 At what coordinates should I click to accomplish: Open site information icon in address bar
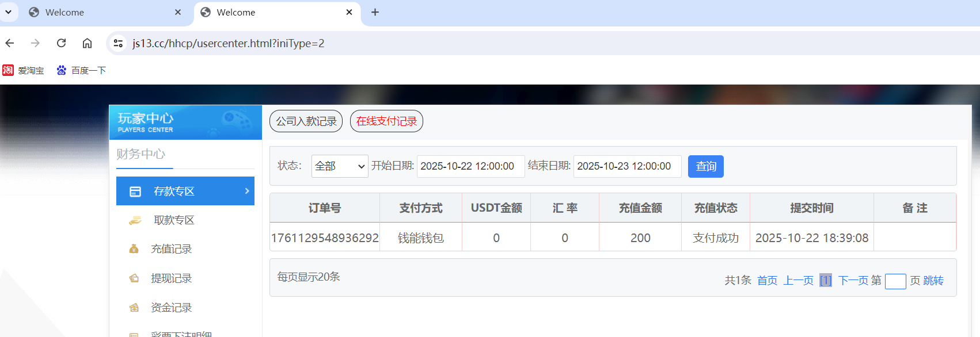(x=118, y=43)
